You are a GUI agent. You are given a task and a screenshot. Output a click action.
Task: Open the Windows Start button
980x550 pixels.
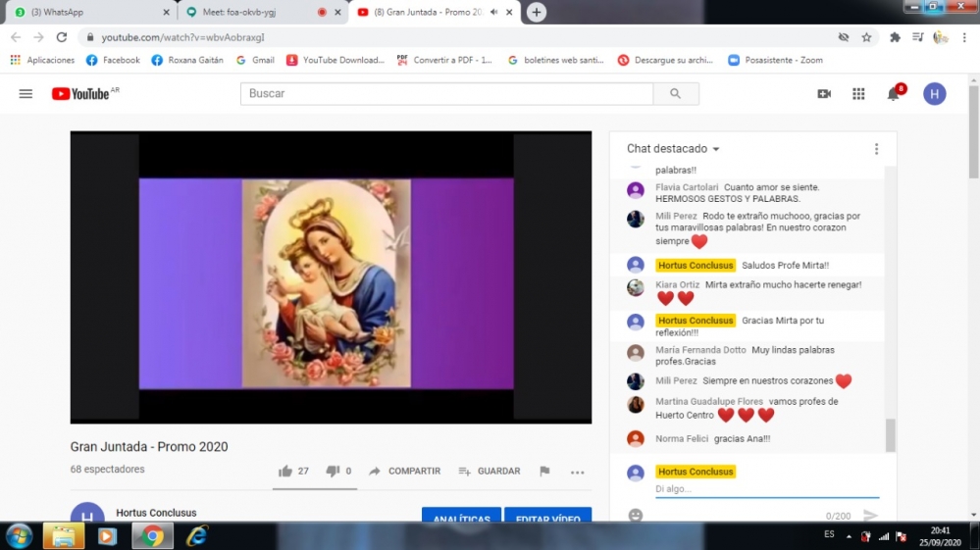[19, 535]
